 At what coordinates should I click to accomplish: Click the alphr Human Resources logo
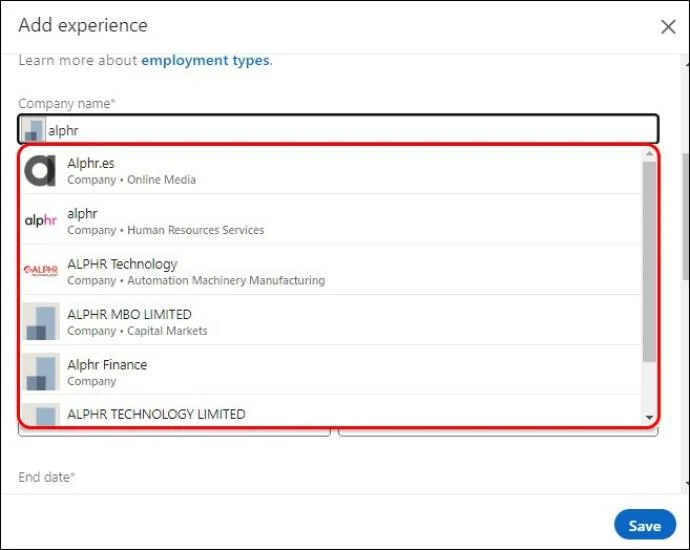point(40,220)
